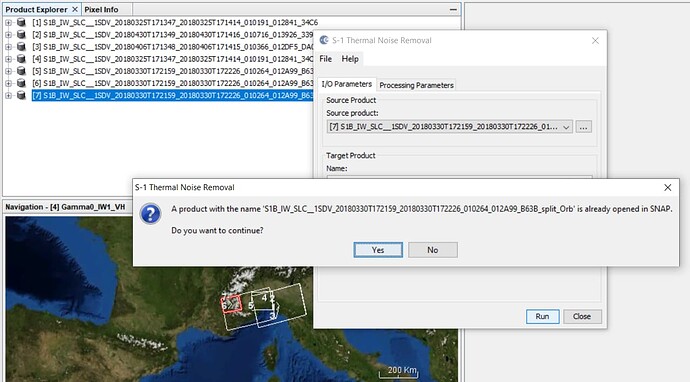Viewport: 690px width, 382px height.
Task: Expand product [1] tree node
Action: 8,22
